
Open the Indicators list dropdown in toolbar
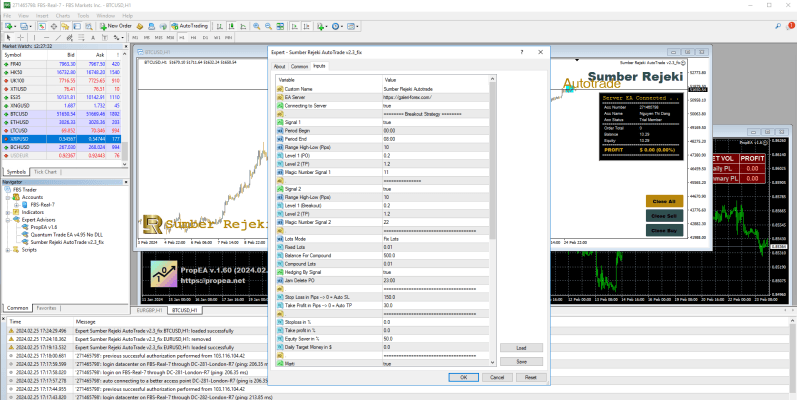(x=322, y=26)
